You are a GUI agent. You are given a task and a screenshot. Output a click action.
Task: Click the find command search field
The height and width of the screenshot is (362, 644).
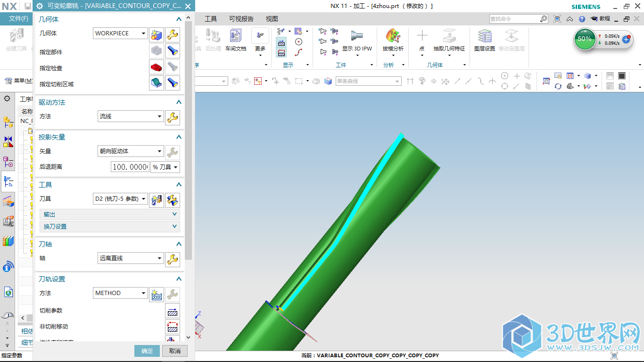[514, 19]
